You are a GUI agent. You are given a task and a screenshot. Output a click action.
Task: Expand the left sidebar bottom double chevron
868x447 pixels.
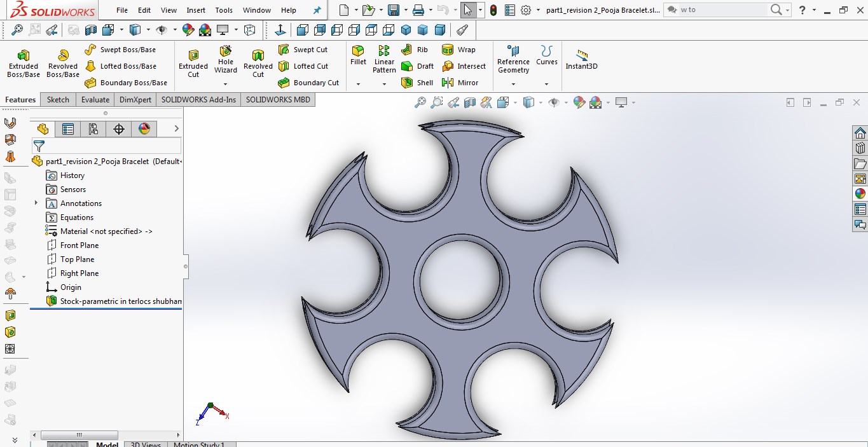tap(15, 439)
